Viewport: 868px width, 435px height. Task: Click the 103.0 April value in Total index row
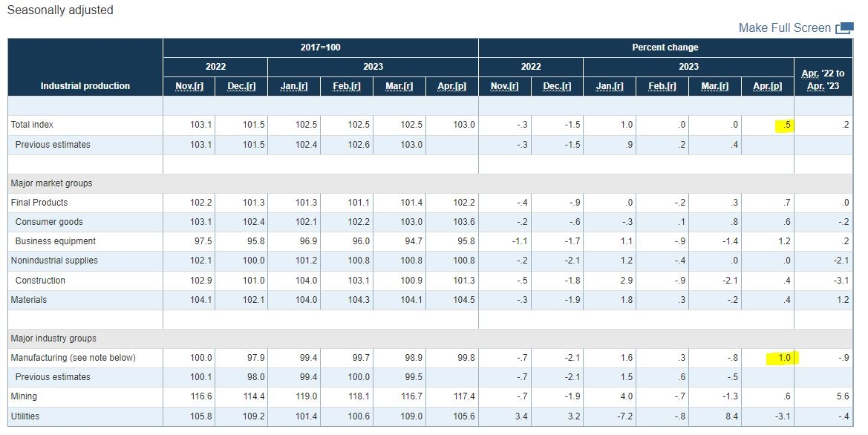click(464, 125)
